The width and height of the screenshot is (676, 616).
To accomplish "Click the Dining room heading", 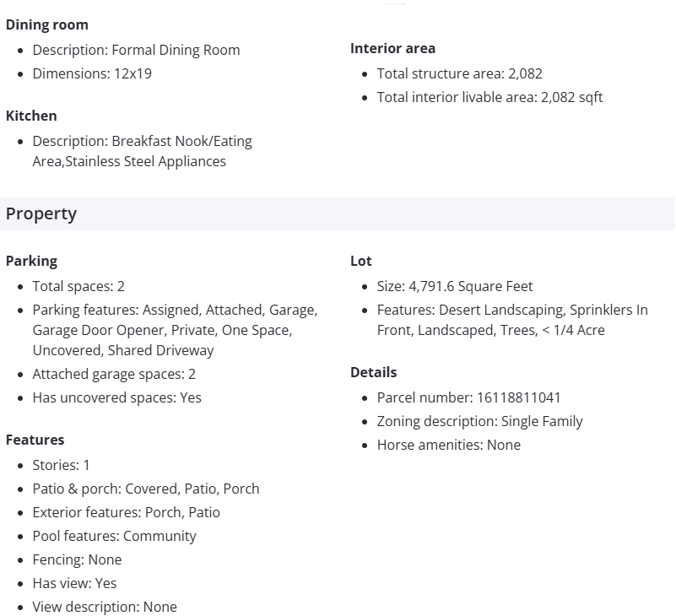I will coord(47,24).
